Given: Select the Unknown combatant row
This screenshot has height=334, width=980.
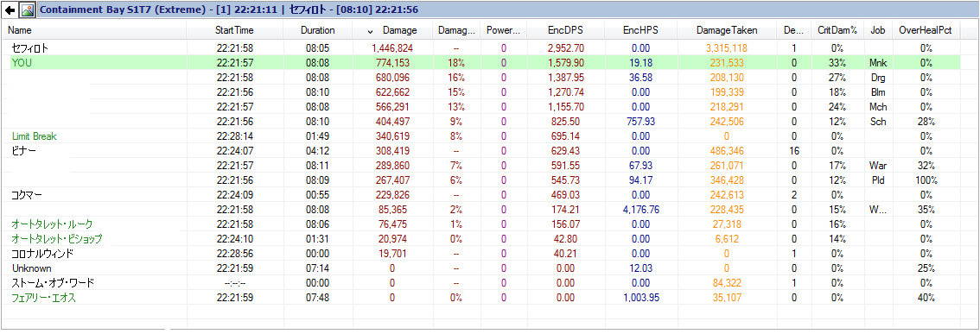Looking at the screenshot, I should [x=485, y=268].
